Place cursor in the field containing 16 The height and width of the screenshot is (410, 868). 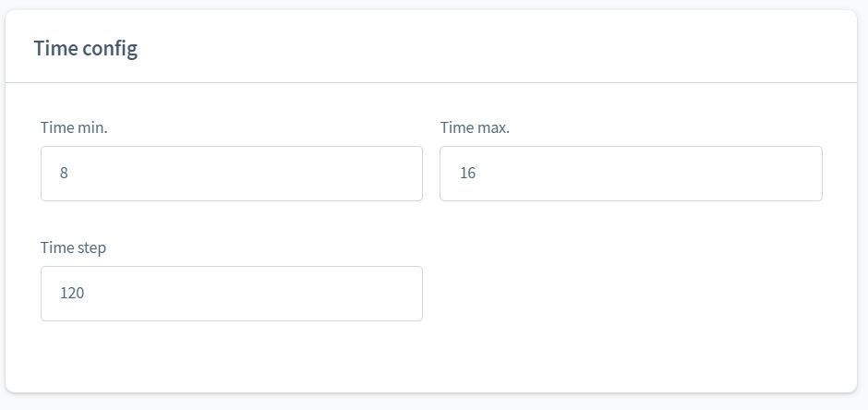(630, 174)
